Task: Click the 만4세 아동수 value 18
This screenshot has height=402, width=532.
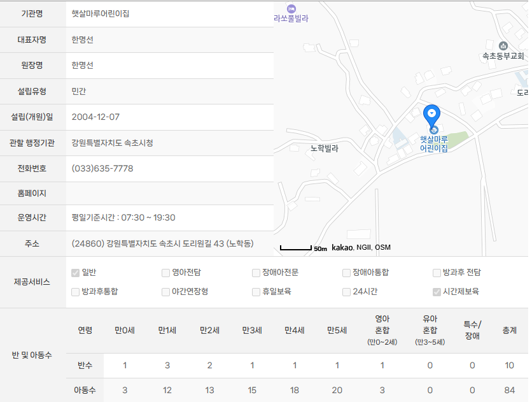Action: (x=295, y=390)
